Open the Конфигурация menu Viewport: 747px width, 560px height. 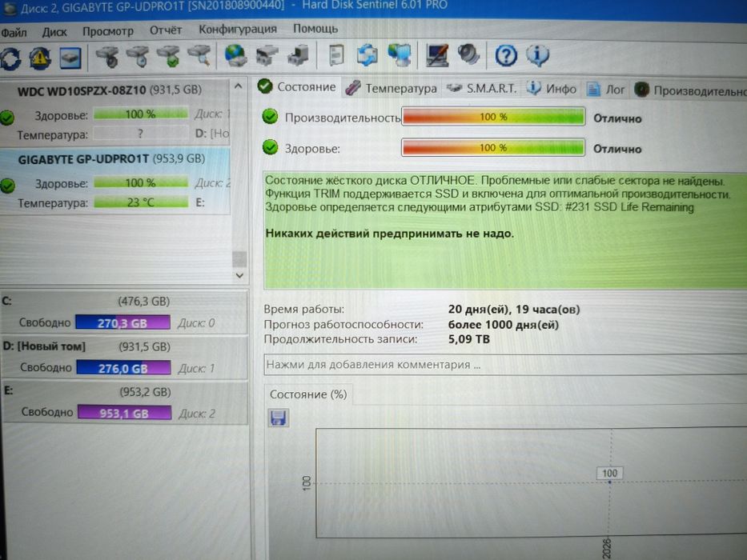pos(237,30)
